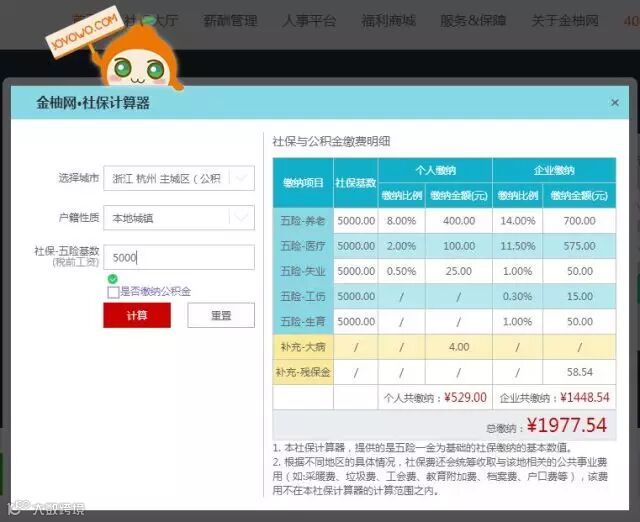Open the 户籍性质 dropdown

pyautogui.click(x=179, y=218)
